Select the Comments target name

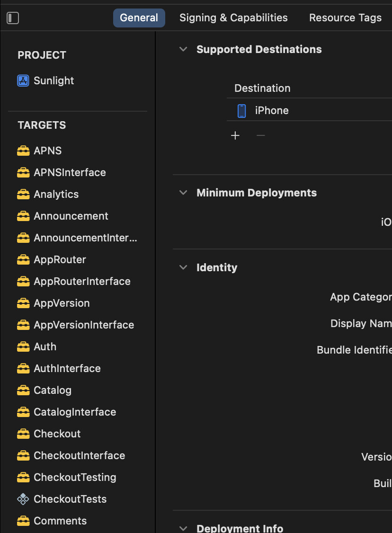click(60, 520)
